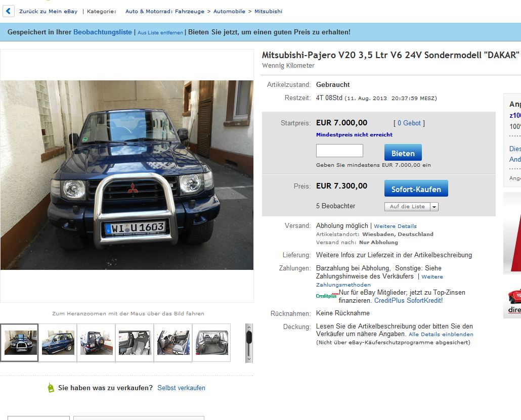Click the green price tag icon beside verkaufen
521x420 pixels.
pos(51,388)
